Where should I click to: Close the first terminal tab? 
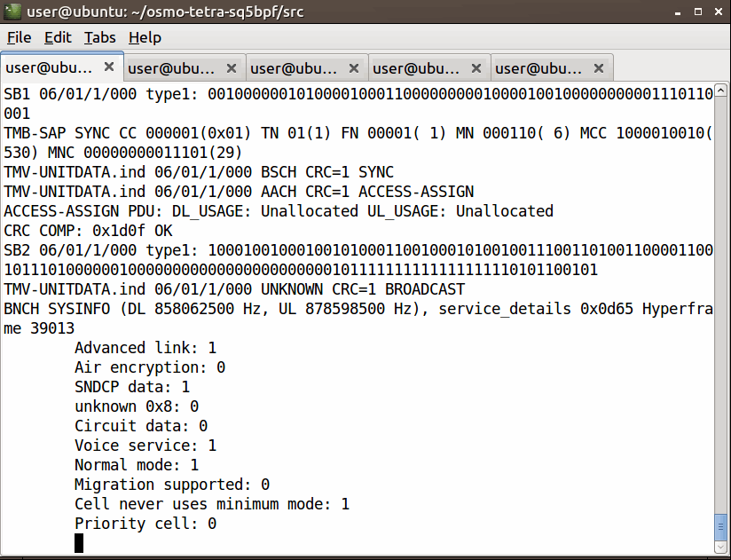click(x=109, y=67)
